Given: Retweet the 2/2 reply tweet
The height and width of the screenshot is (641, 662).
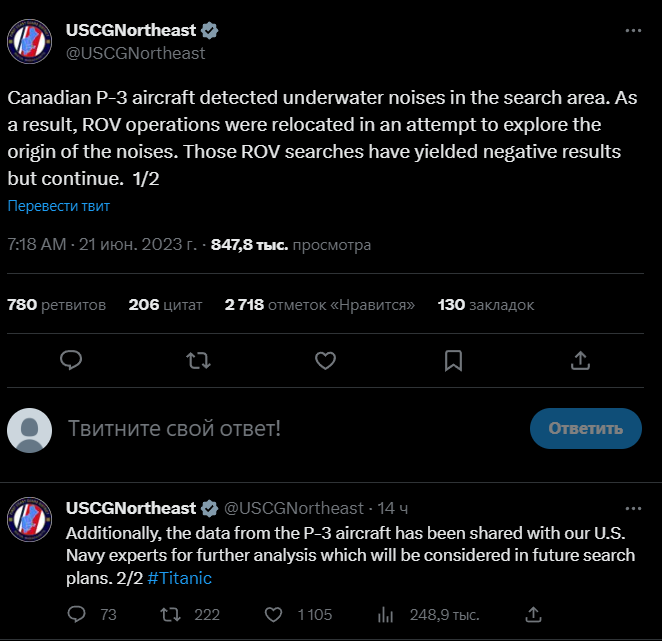Looking at the screenshot, I should (x=170, y=613).
